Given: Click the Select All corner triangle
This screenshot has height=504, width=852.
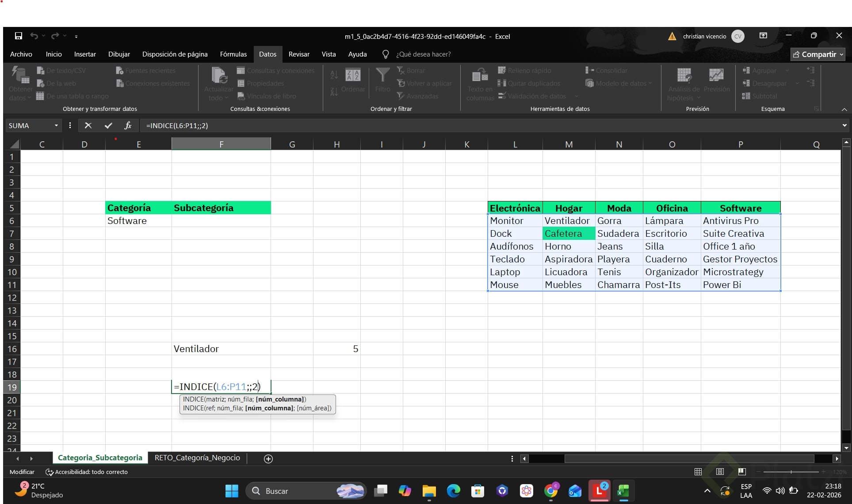Looking at the screenshot, I should [15, 144].
